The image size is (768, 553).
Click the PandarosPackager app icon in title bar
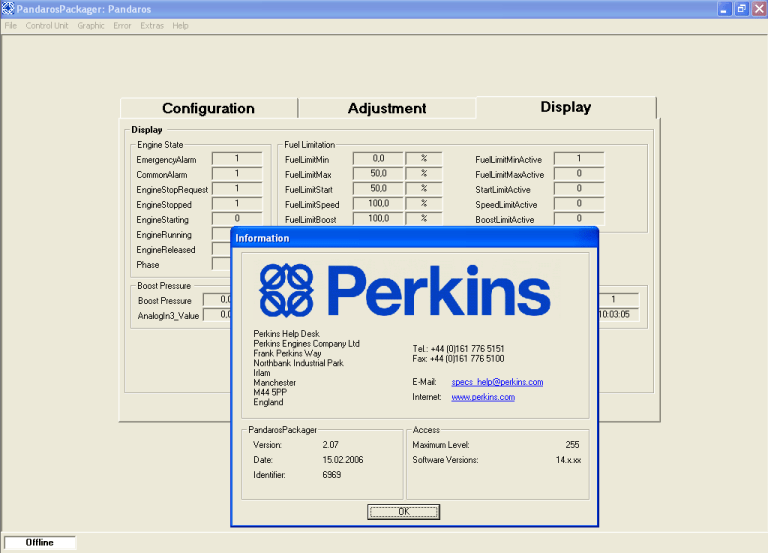(8, 8)
